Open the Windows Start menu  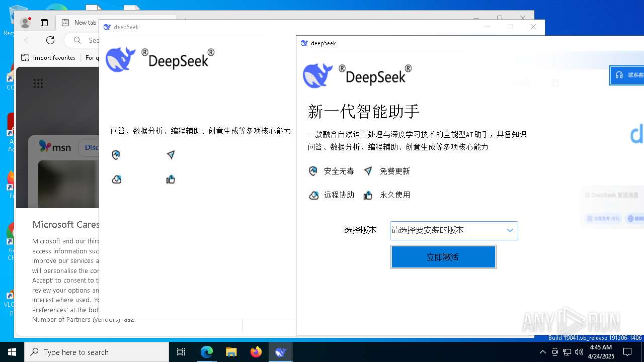tap(12, 352)
